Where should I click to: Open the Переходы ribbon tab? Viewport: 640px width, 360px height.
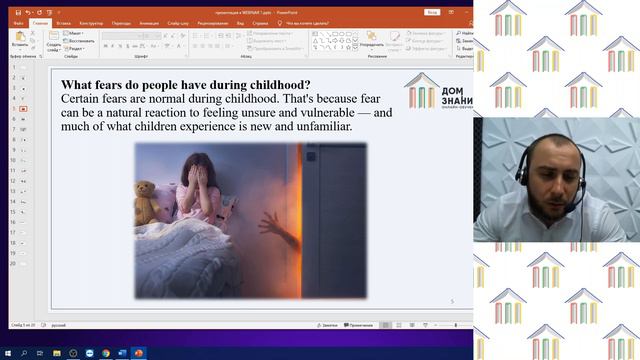pos(121,23)
